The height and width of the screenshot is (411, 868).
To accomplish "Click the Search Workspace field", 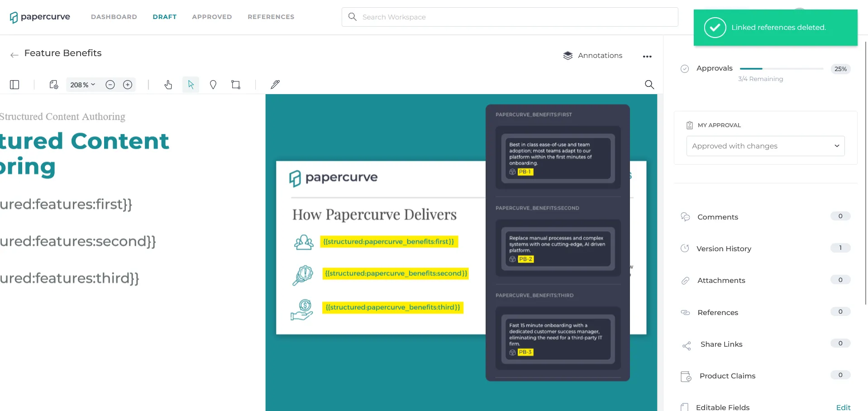I will 510,17.
